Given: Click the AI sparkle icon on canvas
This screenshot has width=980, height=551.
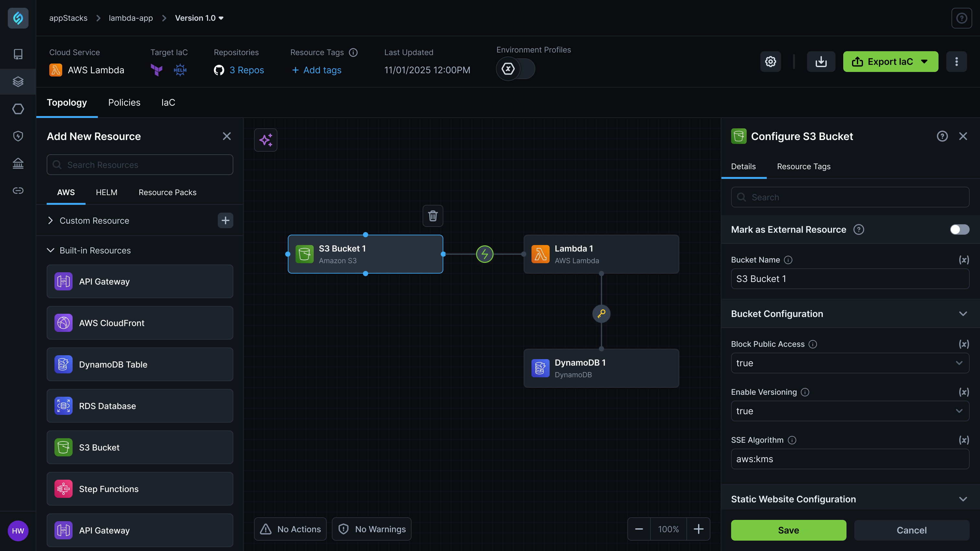Looking at the screenshot, I should click(x=265, y=140).
